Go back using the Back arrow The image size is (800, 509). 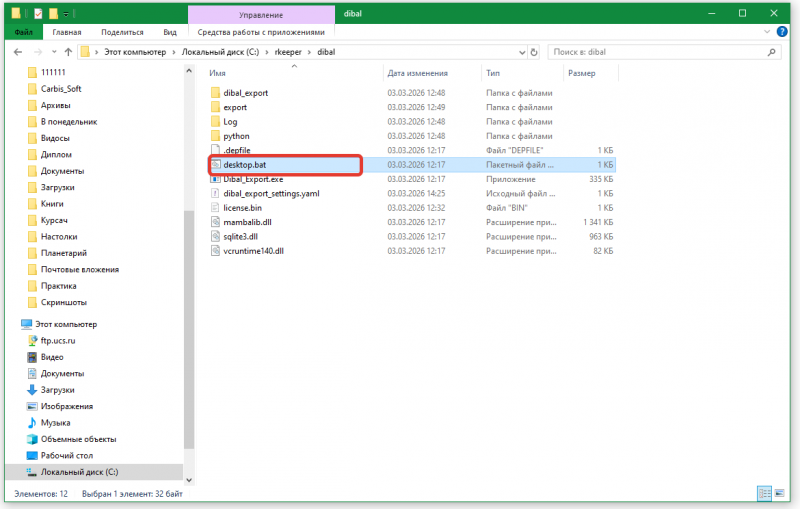coord(19,51)
